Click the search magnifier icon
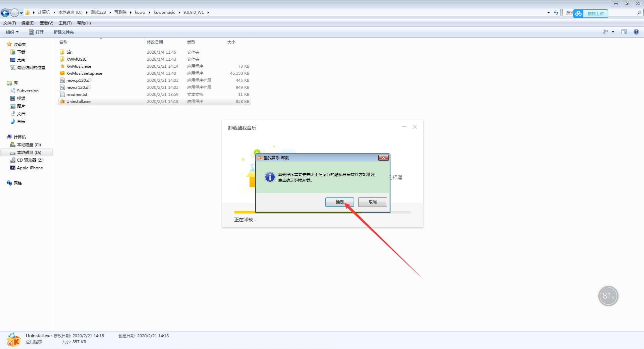 (639, 13)
